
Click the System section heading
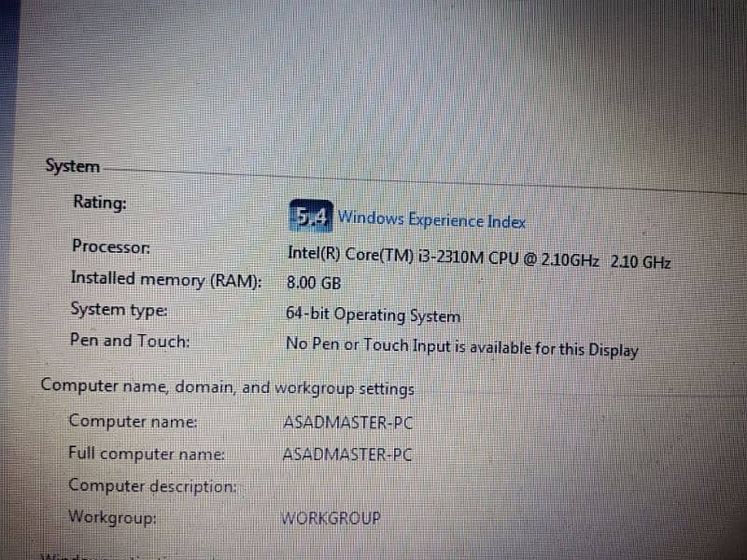tap(73, 166)
